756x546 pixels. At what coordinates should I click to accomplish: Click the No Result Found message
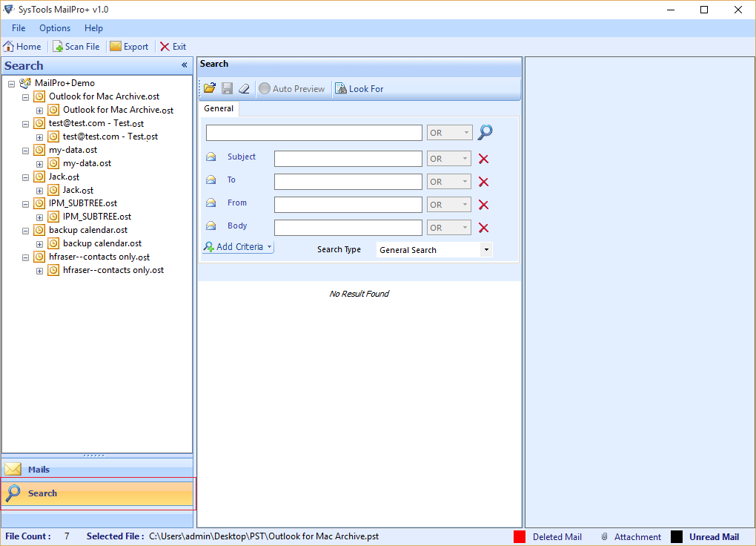[x=359, y=294]
